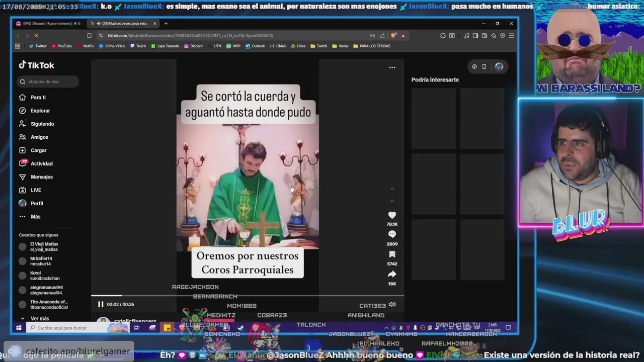
Task: Open the Perfil page
Action: tap(31, 204)
